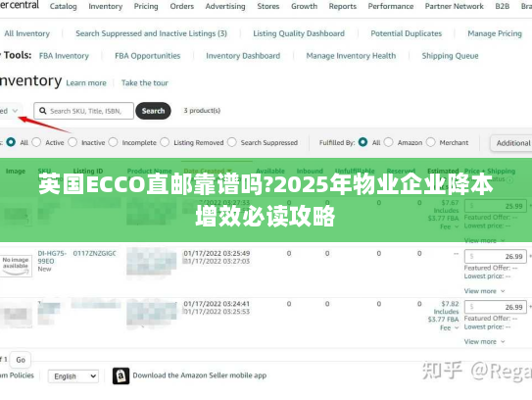The width and height of the screenshot is (532, 400).
Task: Open the B2B menu
Action: (x=503, y=7)
